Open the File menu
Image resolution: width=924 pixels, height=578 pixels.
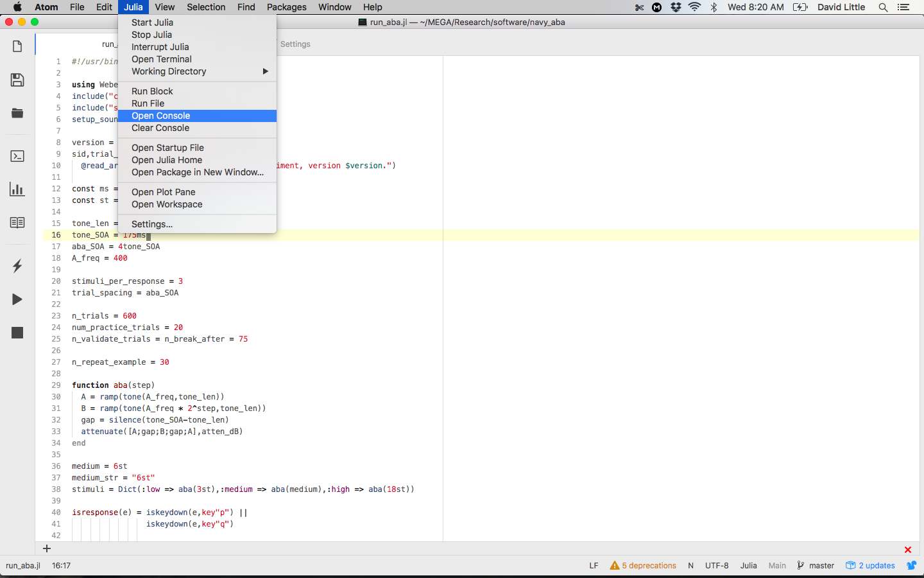77,7
